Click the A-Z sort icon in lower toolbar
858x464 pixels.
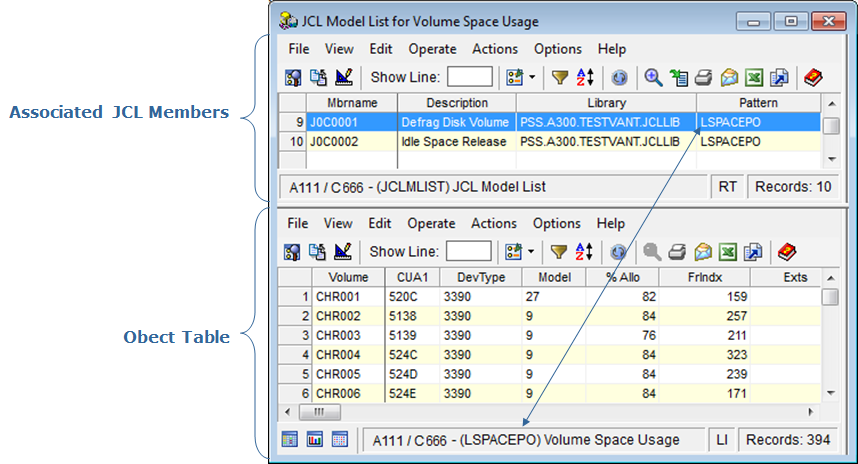click(586, 252)
